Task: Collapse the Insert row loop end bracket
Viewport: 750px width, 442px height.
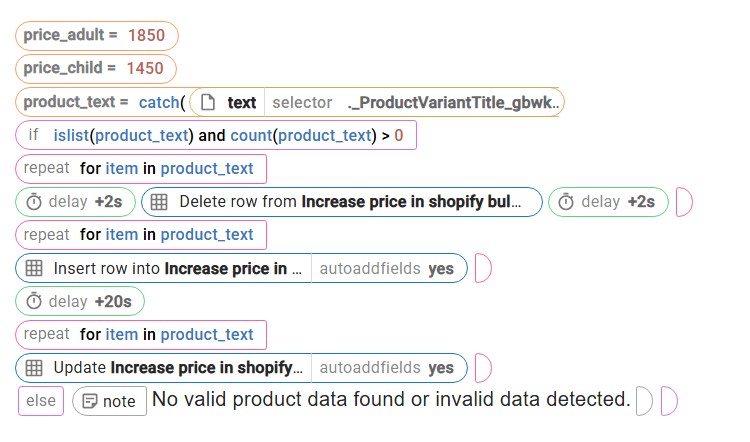Action: (x=482, y=268)
